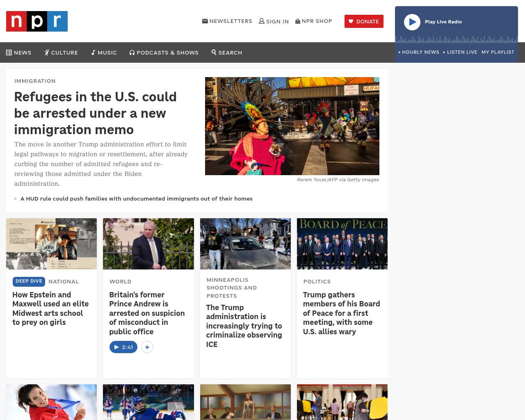The image size is (525, 420).
Task: Open the News section menu
Action: [19, 52]
